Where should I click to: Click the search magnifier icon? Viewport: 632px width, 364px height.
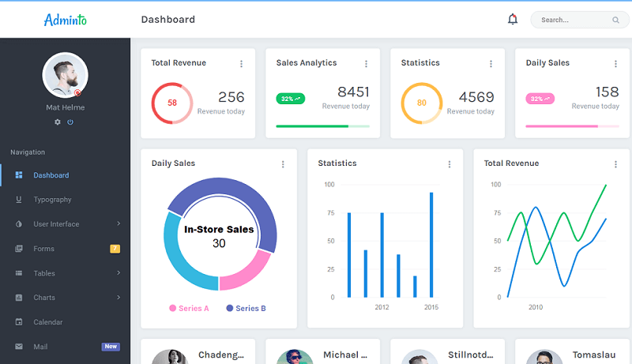tap(615, 20)
